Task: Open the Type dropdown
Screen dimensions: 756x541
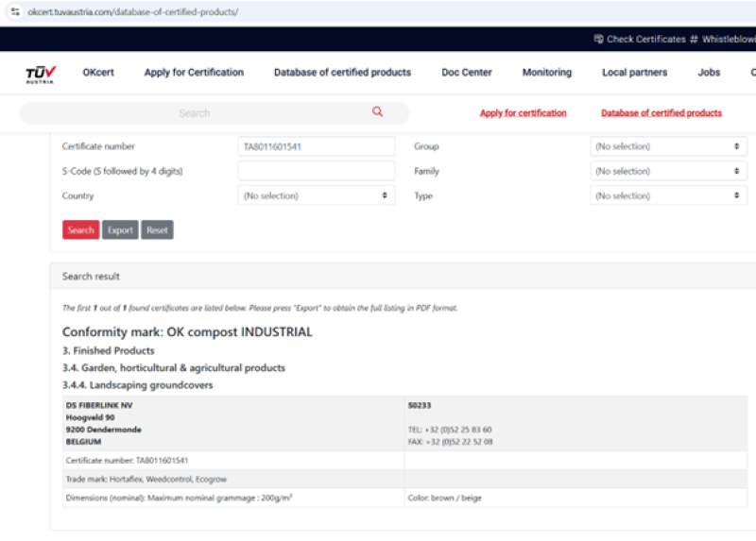Action: [x=668, y=195]
